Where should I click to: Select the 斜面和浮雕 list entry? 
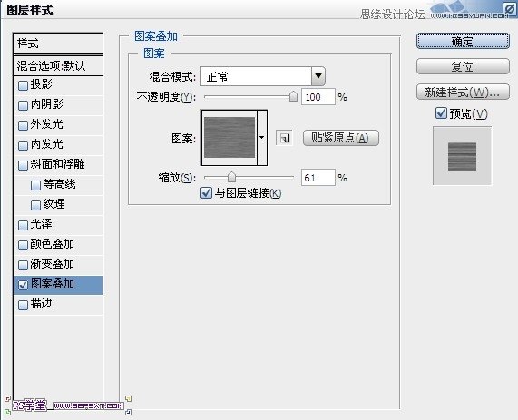[x=58, y=165]
